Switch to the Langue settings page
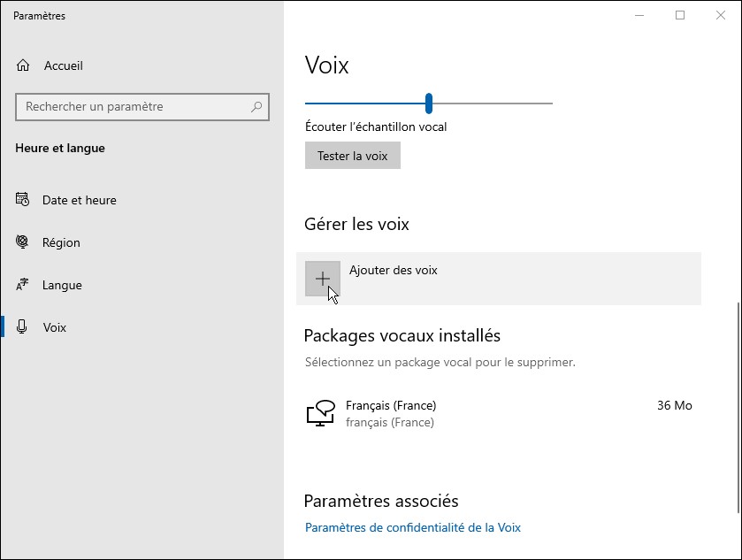This screenshot has width=742, height=560. tap(62, 285)
